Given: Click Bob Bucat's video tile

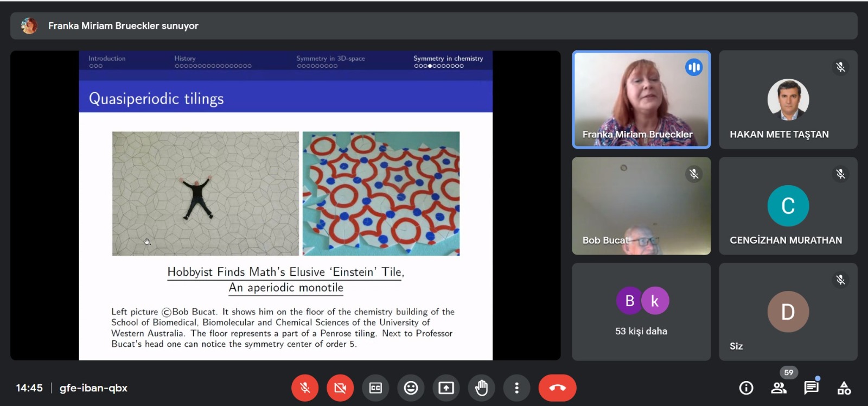Looking at the screenshot, I should (x=641, y=206).
